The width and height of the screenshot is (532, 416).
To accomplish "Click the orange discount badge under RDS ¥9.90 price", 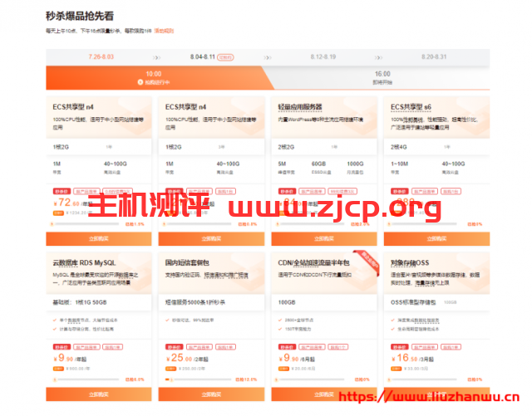I will click(x=58, y=369).
